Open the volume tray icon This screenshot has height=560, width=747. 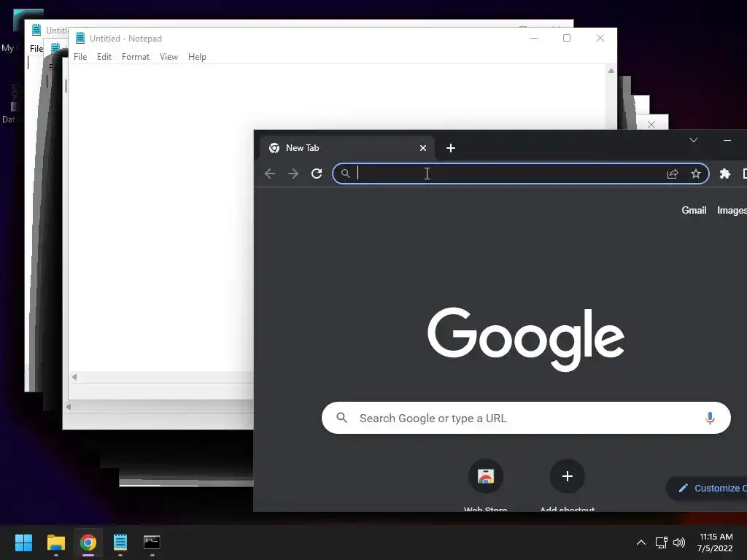679,542
